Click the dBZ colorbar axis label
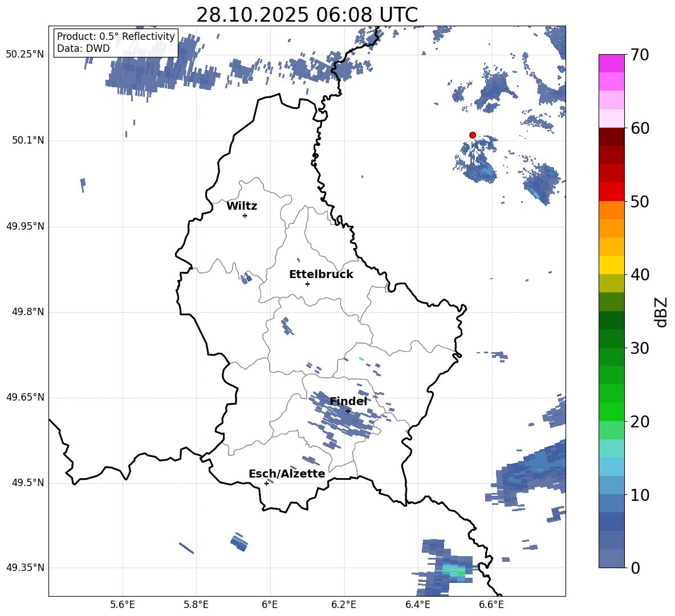 click(x=661, y=312)
